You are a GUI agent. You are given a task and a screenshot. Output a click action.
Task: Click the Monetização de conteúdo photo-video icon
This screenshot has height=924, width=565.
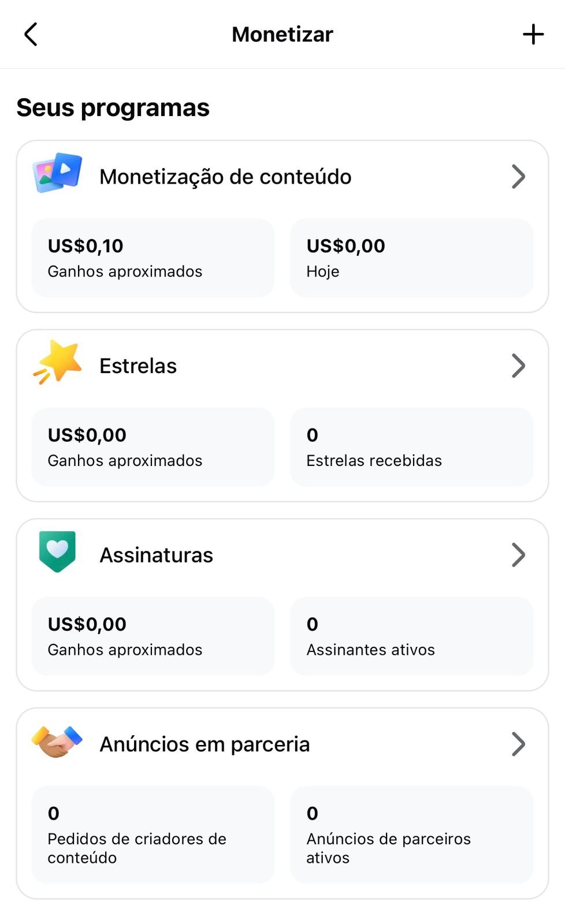pyautogui.click(x=57, y=173)
